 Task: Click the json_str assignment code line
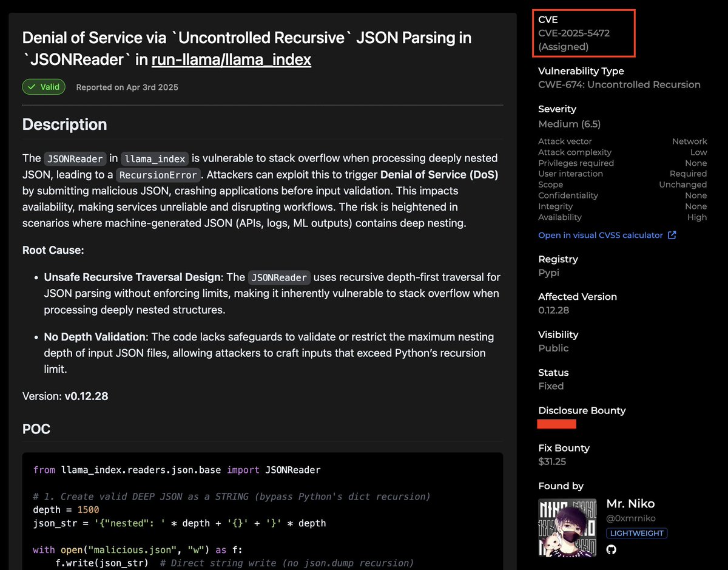coord(180,523)
